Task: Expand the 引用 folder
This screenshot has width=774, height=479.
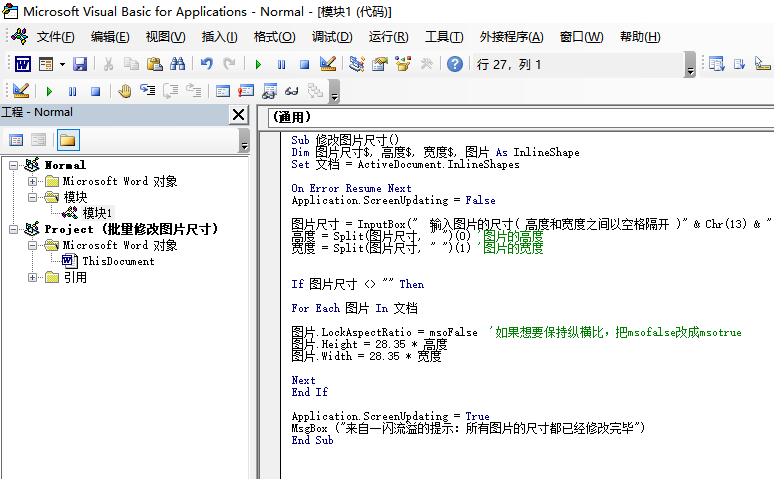Action: point(32,277)
